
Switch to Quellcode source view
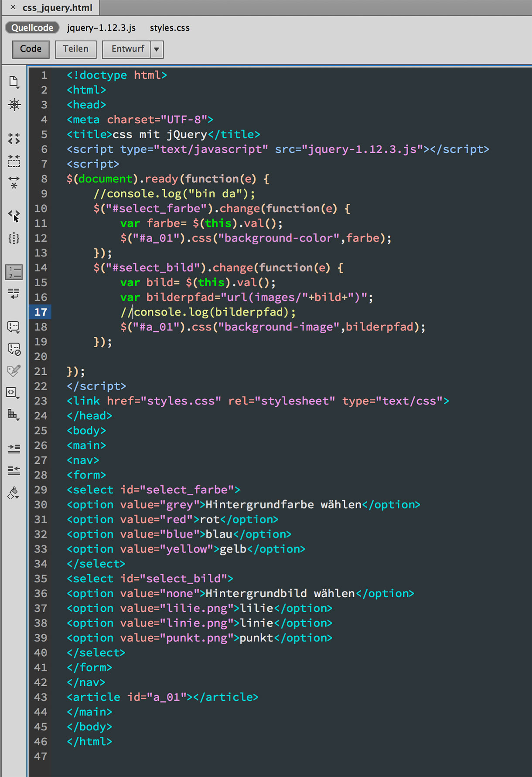pyautogui.click(x=32, y=27)
